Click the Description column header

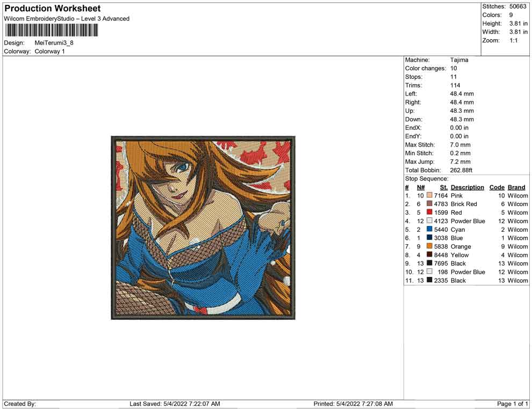[x=467, y=187]
